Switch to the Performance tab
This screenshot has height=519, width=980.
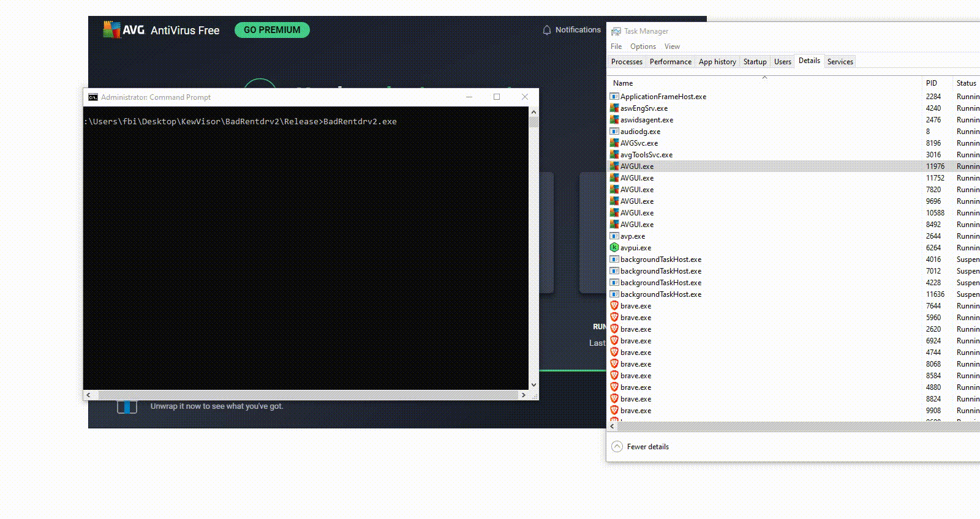(671, 62)
